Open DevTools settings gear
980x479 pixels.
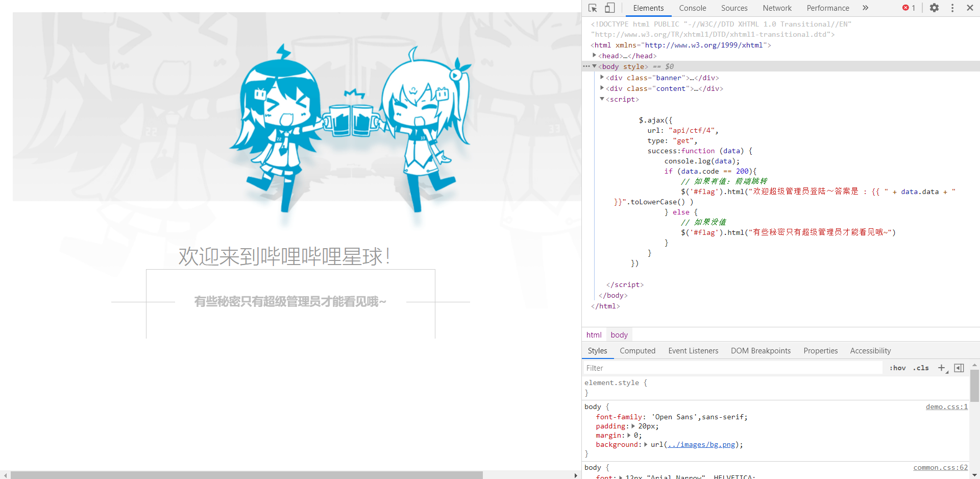point(934,8)
